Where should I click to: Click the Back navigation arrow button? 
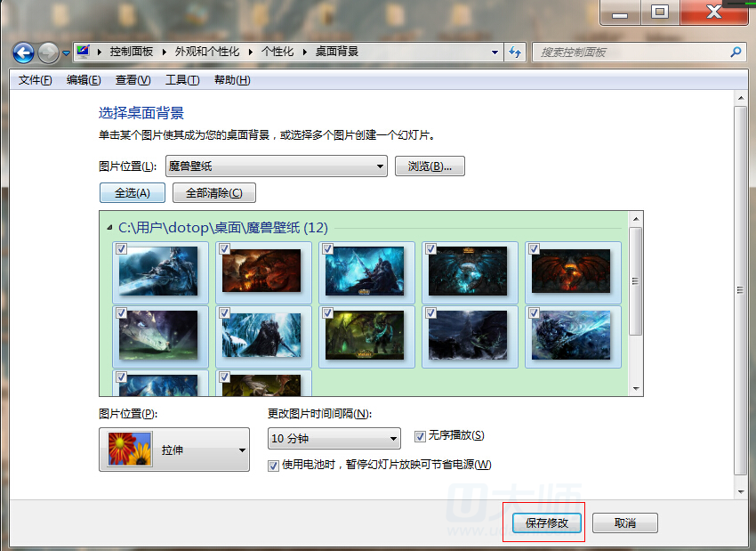pyautogui.click(x=23, y=53)
